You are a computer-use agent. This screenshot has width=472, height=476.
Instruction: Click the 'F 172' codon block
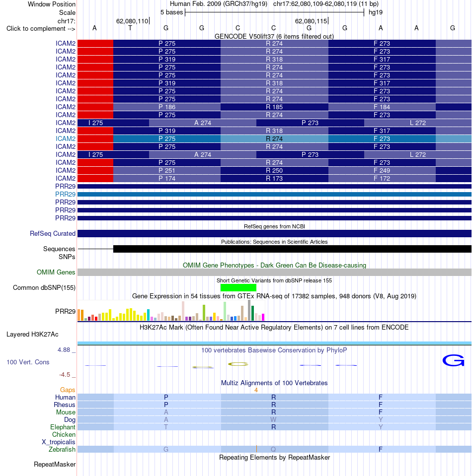(x=382, y=178)
